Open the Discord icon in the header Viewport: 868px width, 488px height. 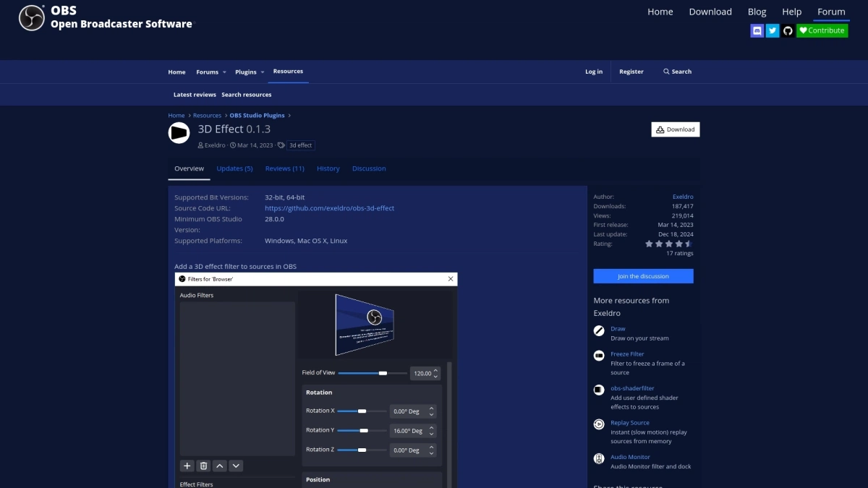coord(757,30)
